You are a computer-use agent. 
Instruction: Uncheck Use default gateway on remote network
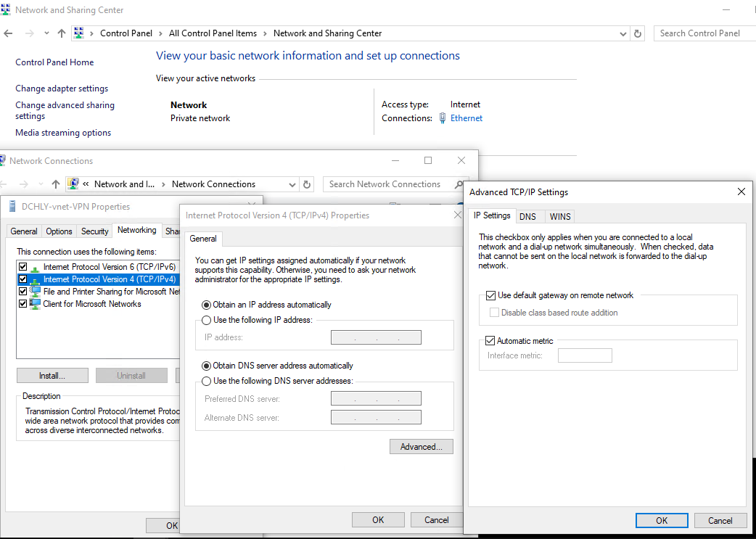[491, 295]
